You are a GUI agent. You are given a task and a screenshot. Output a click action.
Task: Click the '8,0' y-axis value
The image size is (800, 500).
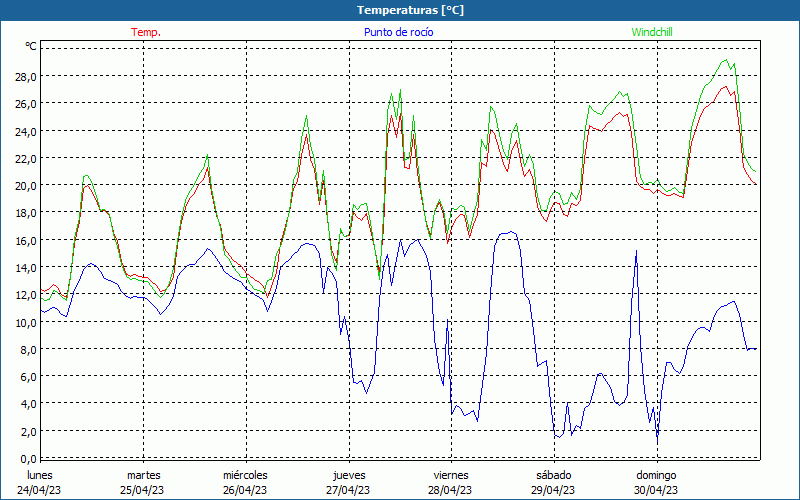pos(29,349)
